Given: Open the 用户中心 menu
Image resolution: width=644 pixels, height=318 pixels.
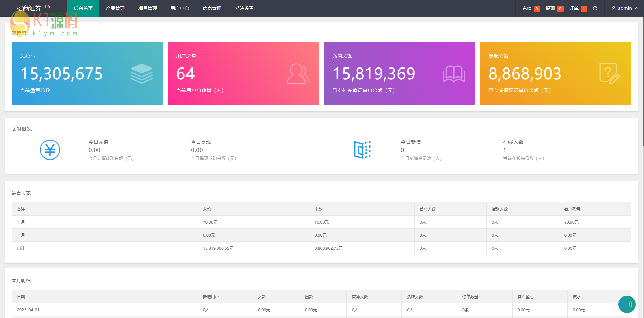Looking at the screenshot, I should (180, 8).
